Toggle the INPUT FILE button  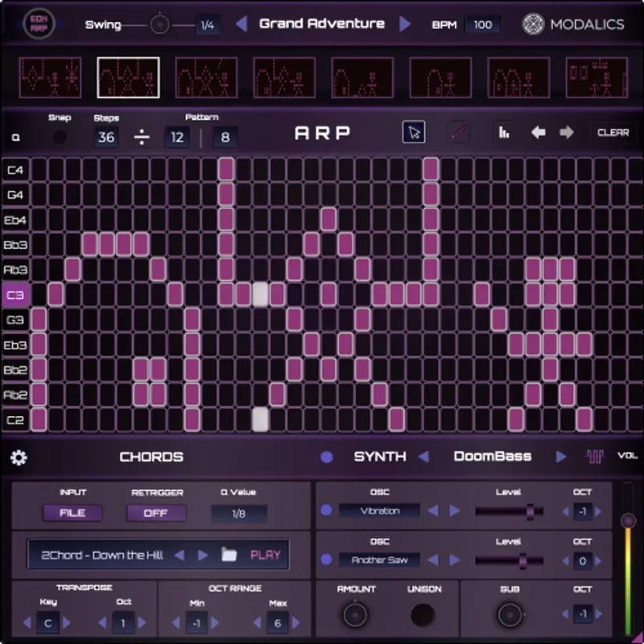[72, 513]
